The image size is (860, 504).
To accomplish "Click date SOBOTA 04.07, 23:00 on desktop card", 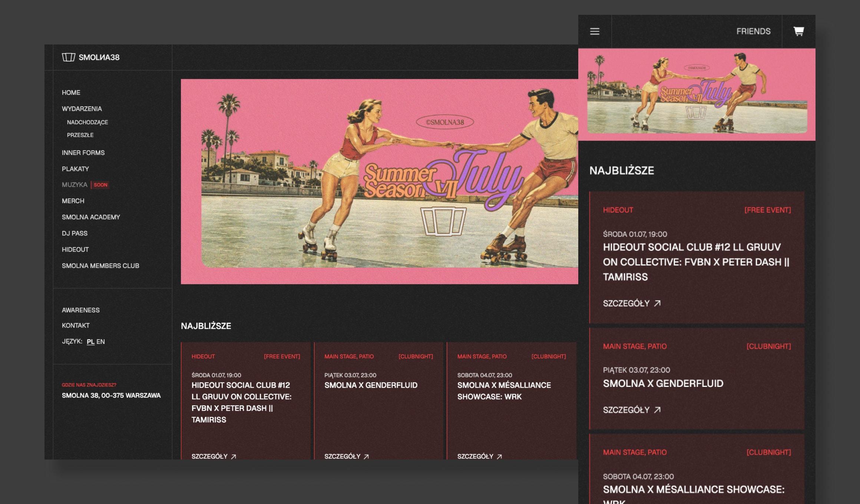I will tap(484, 375).
